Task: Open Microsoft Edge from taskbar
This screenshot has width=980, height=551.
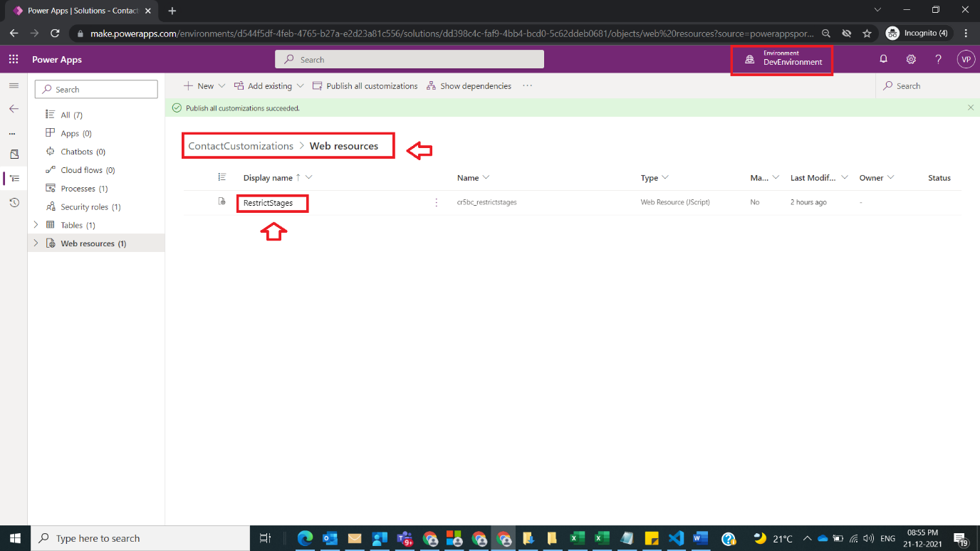Action: pyautogui.click(x=305, y=538)
